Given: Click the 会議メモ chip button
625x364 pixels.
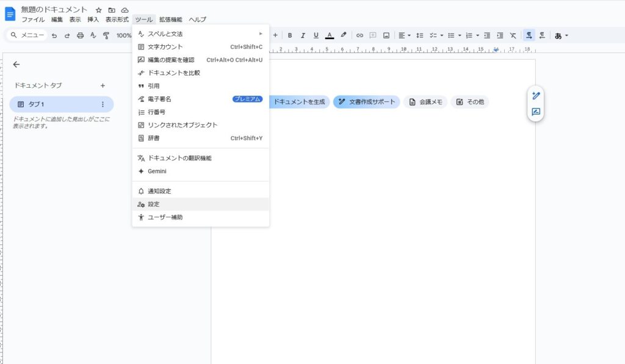Looking at the screenshot, I should 425,102.
